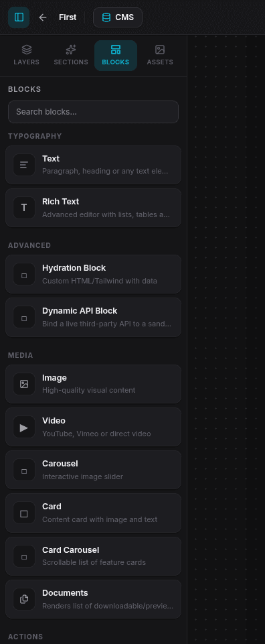
Task: Select the Blocks tab
Action: [x=116, y=56]
